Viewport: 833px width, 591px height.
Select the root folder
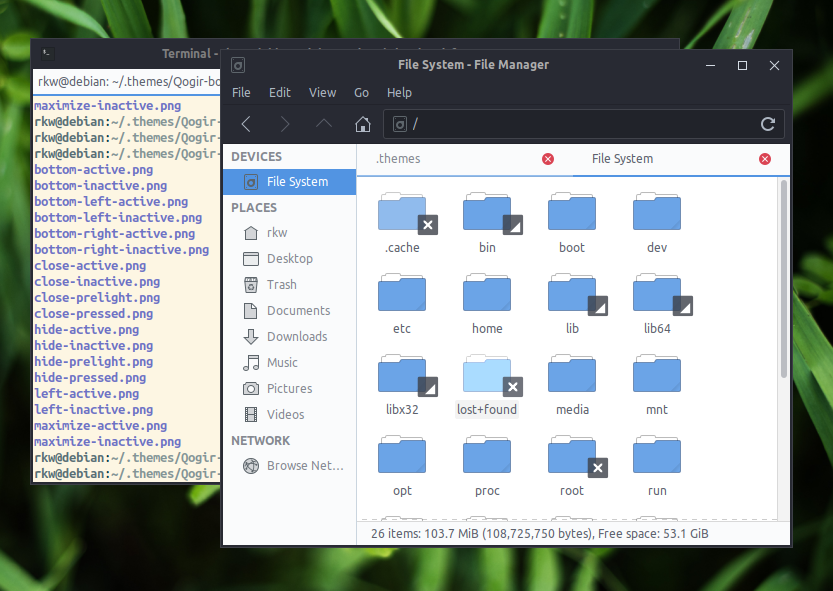point(572,466)
